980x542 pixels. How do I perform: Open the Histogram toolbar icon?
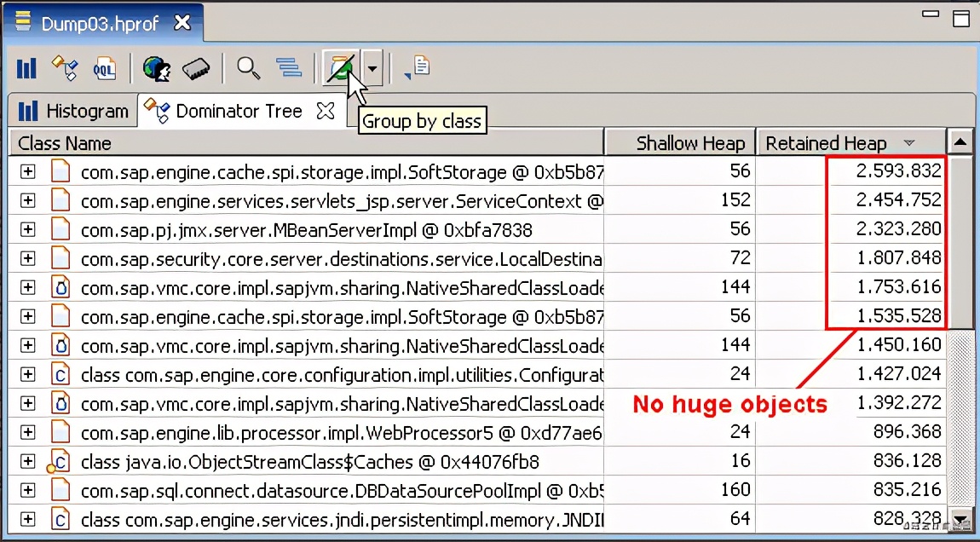pyautogui.click(x=27, y=68)
